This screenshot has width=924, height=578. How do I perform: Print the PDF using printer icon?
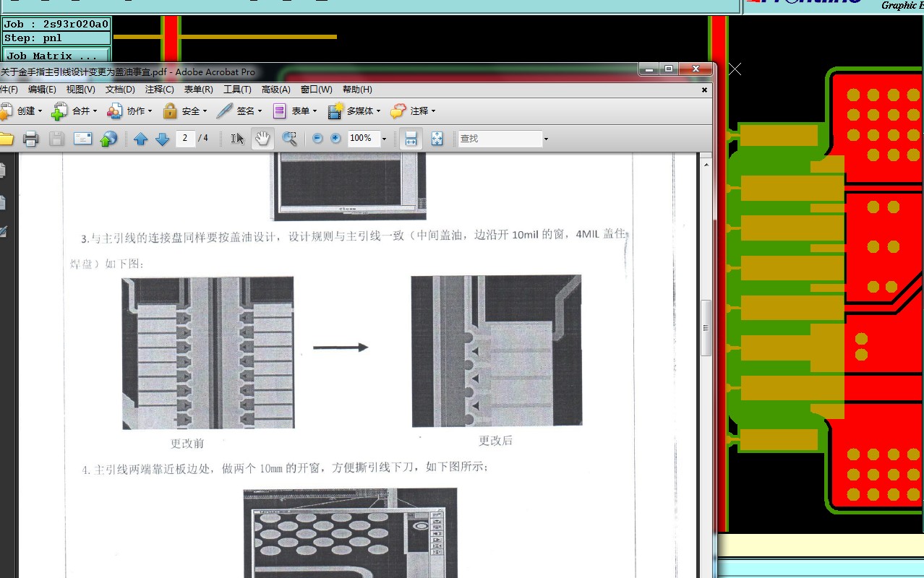(x=30, y=139)
